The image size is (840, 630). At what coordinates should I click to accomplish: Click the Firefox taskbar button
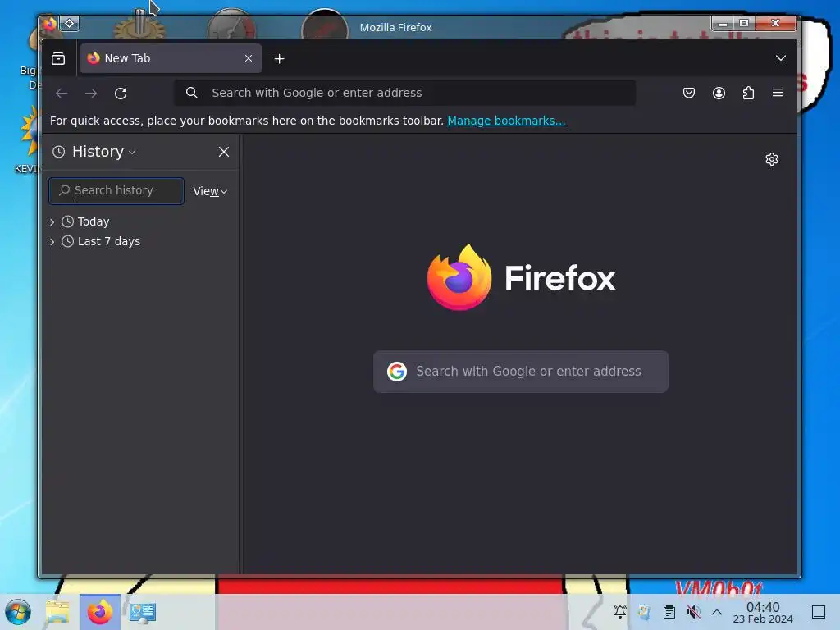pos(100,612)
